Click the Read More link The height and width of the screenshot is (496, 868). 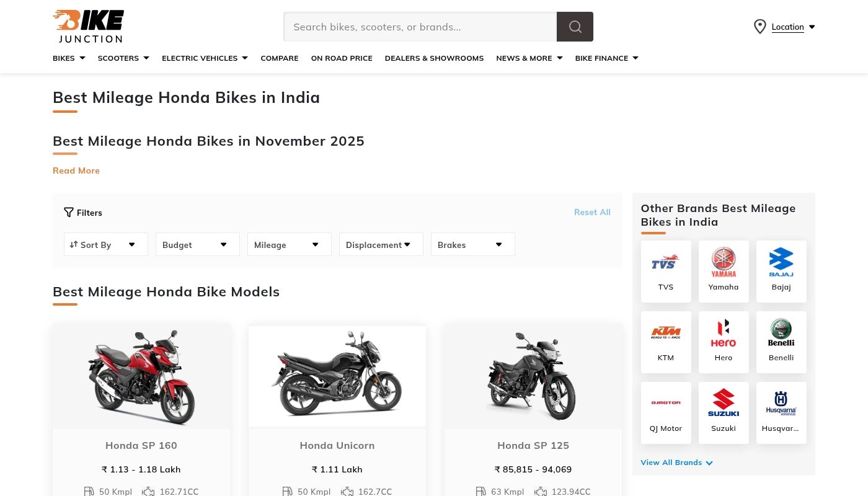pyautogui.click(x=76, y=170)
